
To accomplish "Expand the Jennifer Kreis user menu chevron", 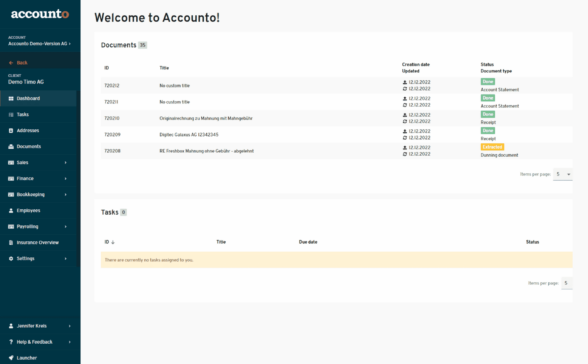I will pos(70,326).
